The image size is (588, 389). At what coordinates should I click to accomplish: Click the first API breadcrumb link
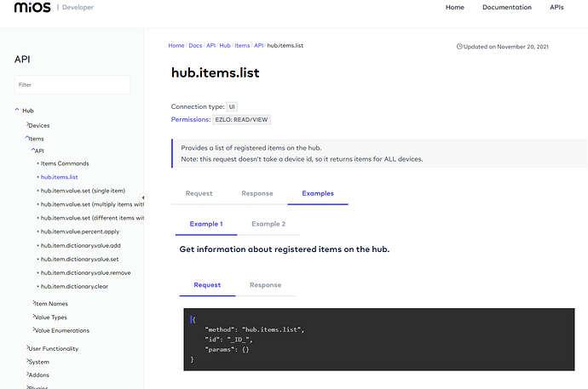210,45
